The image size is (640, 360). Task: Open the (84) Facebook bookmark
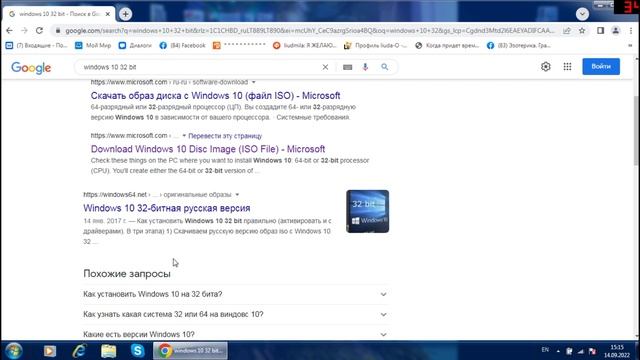[182, 45]
